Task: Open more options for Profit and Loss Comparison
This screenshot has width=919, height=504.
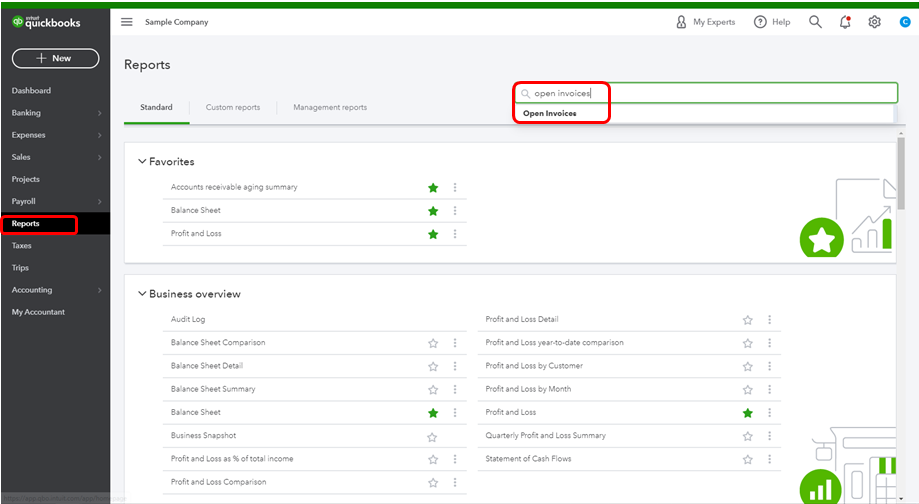Action: click(x=455, y=482)
